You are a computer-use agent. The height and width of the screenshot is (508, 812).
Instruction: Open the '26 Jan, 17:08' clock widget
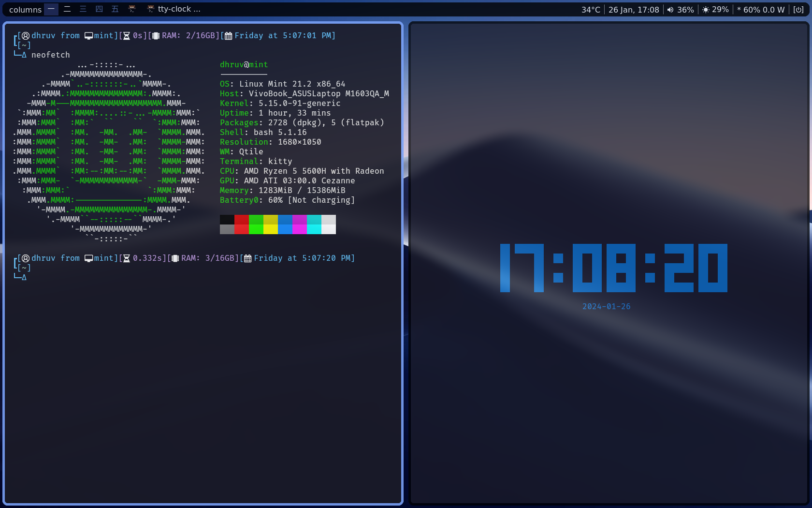[634, 10]
